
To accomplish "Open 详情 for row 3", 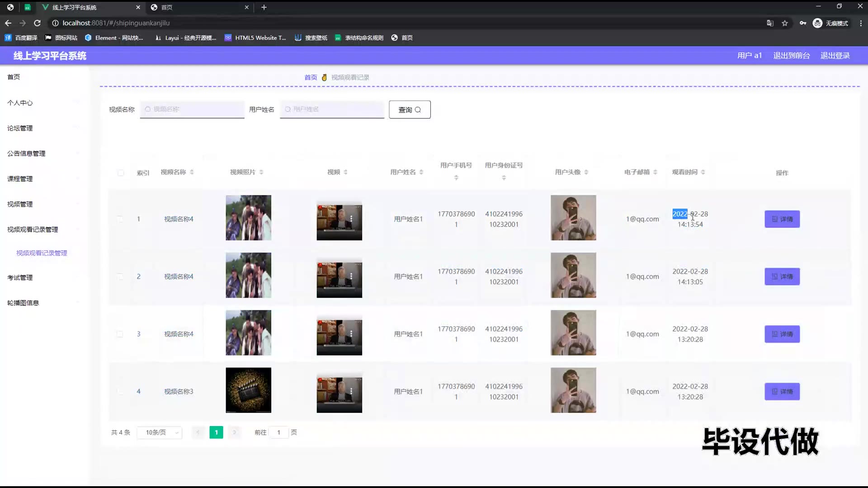I will tap(782, 334).
